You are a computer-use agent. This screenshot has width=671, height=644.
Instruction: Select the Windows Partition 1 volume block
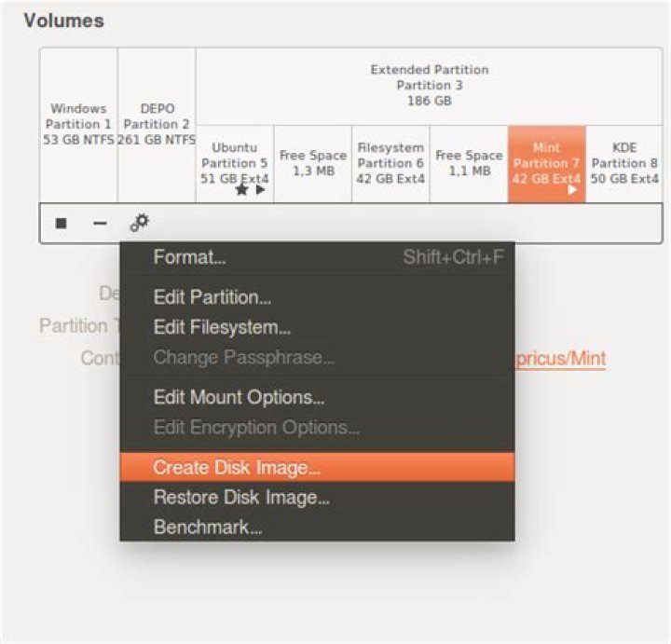pyautogui.click(x=78, y=125)
